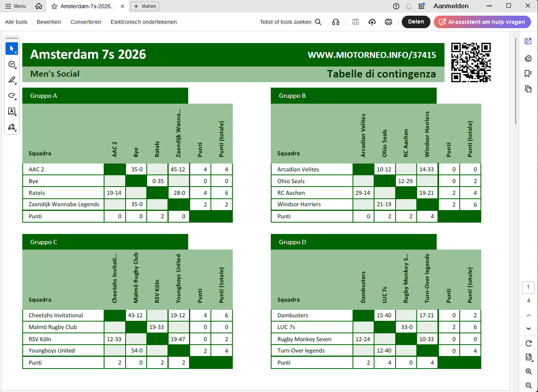Viewport: 538px width, 392px height.
Task: Rotate the page view
Action: (529, 343)
